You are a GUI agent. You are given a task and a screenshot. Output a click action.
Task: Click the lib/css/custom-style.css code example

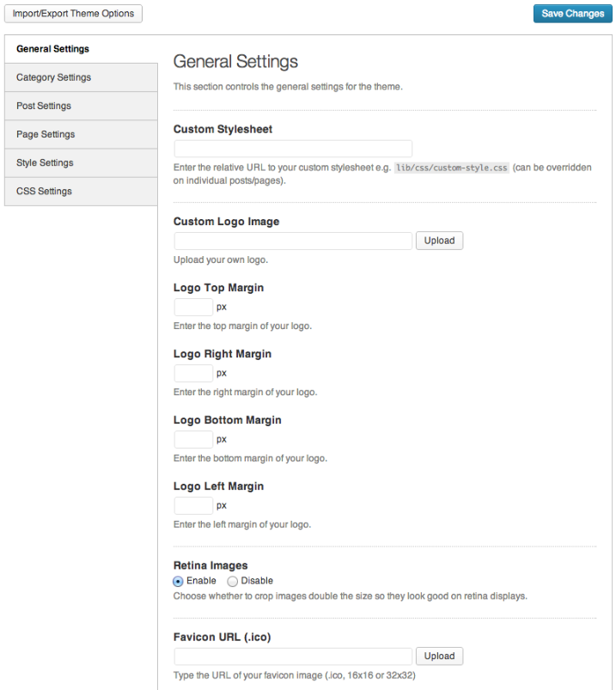click(x=451, y=168)
